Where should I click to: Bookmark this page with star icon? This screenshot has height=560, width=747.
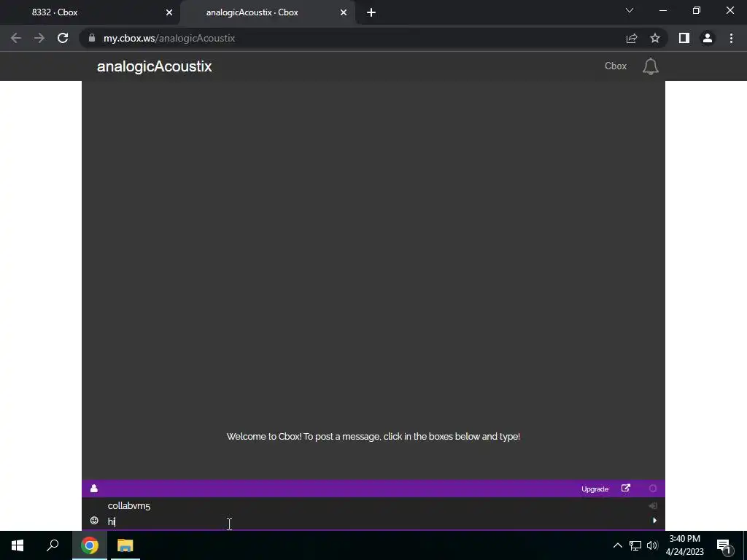655,38
